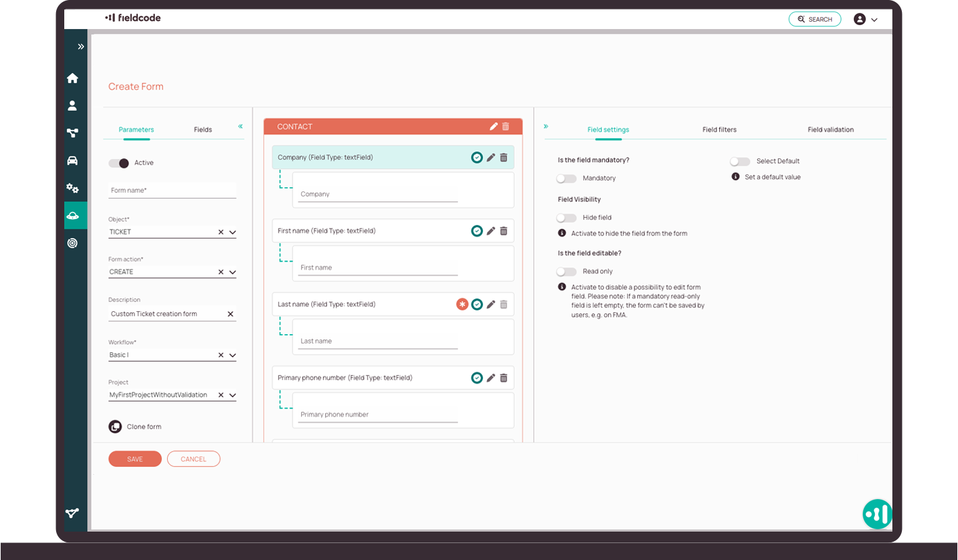Enable the Mandatory toggle
Viewport: 958px width, 560px height.
[x=566, y=179]
